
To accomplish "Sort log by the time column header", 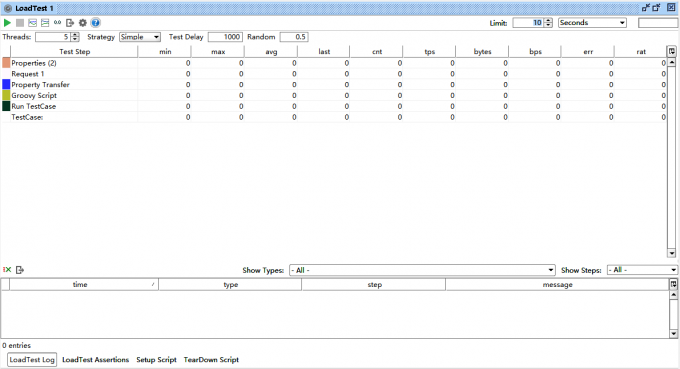I will pos(84,284).
